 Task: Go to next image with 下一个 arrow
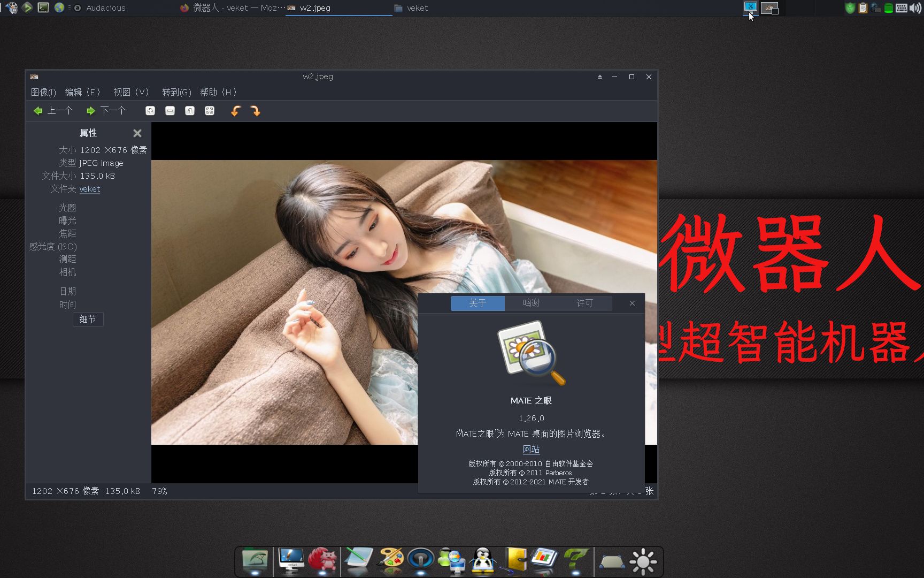click(106, 111)
